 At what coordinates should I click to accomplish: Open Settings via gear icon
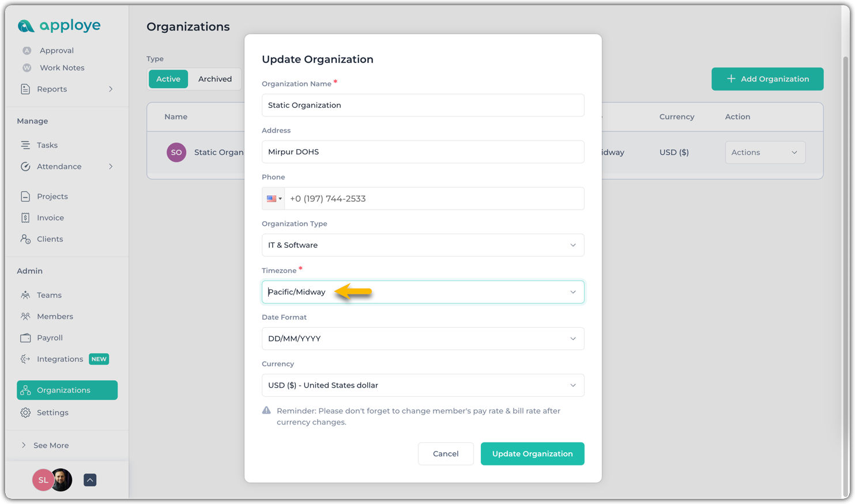coord(25,412)
